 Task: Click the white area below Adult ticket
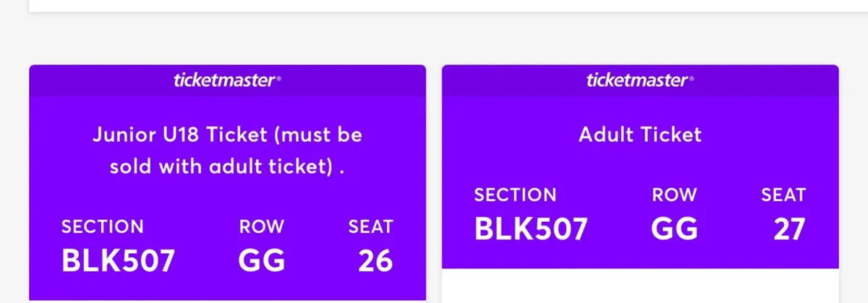[640, 286]
